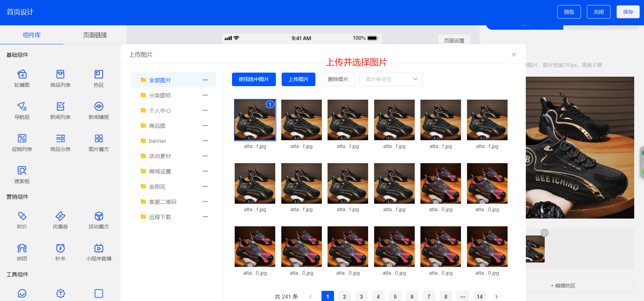
Task: Select the first red shoe thumbnail
Action: pos(441,183)
